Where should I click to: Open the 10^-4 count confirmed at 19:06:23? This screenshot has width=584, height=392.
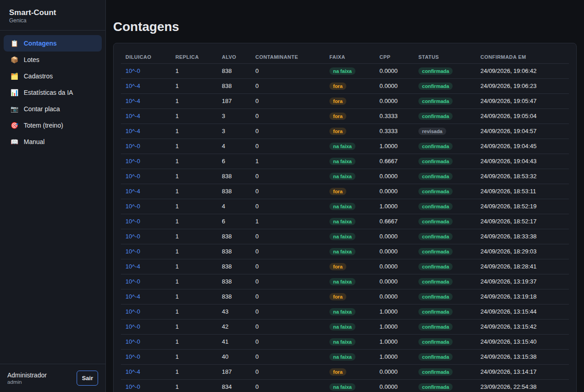pos(133,86)
